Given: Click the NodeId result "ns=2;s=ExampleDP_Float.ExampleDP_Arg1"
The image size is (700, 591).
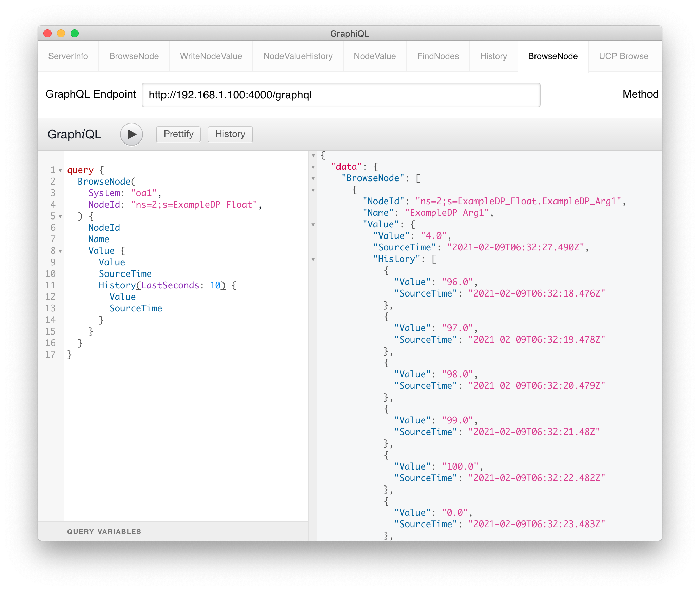Looking at the screenshot, I should (519, 201).
